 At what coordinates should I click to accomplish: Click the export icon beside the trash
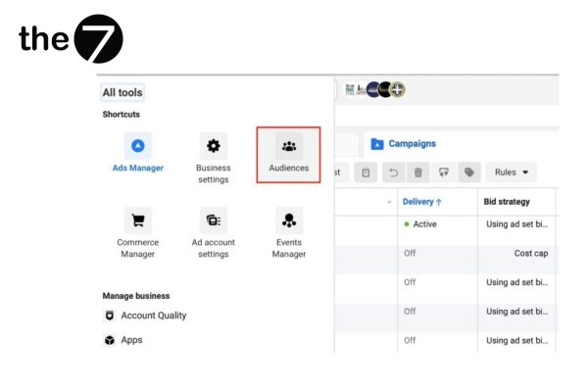[x=444, y=172]
